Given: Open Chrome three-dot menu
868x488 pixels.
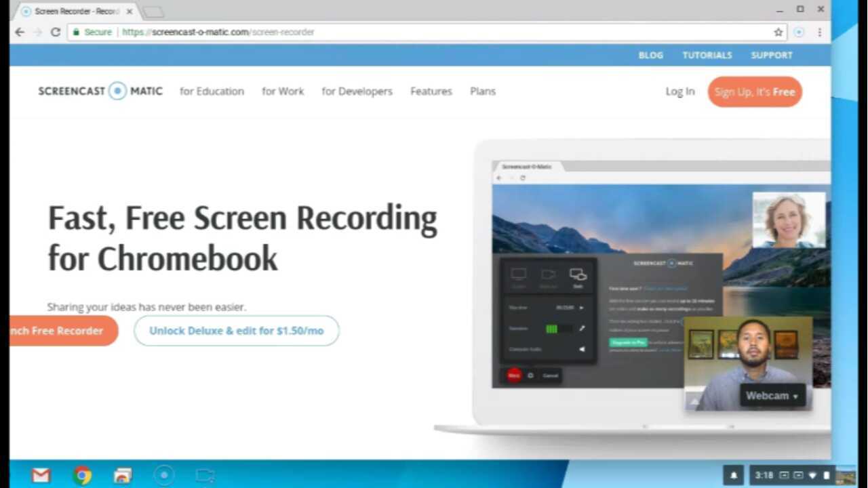Looking at the screenshot, I should (x=819, y=32).
